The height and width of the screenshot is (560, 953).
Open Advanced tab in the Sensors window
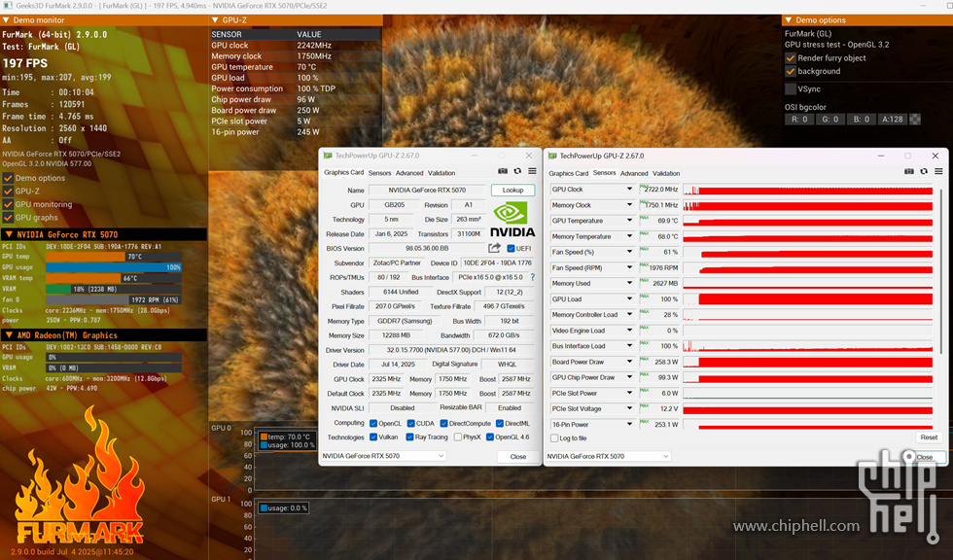[x=634, y=173]
